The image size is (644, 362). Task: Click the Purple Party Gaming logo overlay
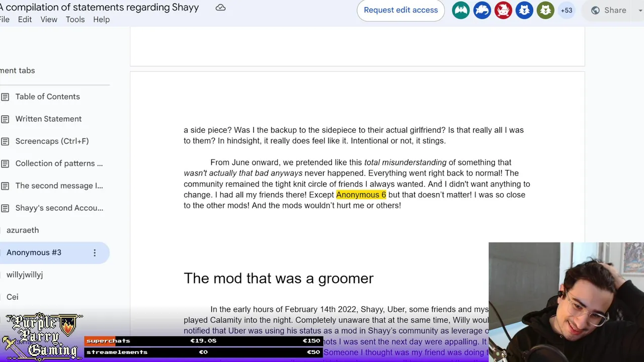coord(42,336)
